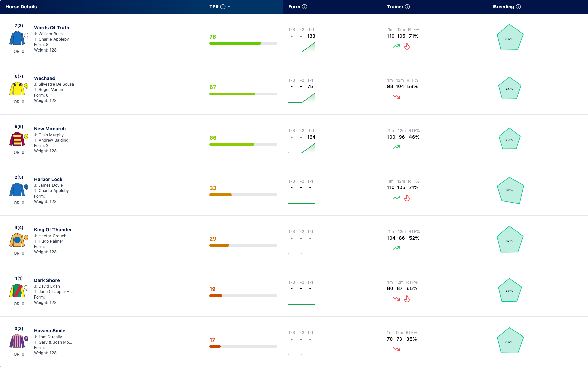588x367 pixels.
Task: Click Wechaad's green TPR progress bar
Action: [243, 94]
